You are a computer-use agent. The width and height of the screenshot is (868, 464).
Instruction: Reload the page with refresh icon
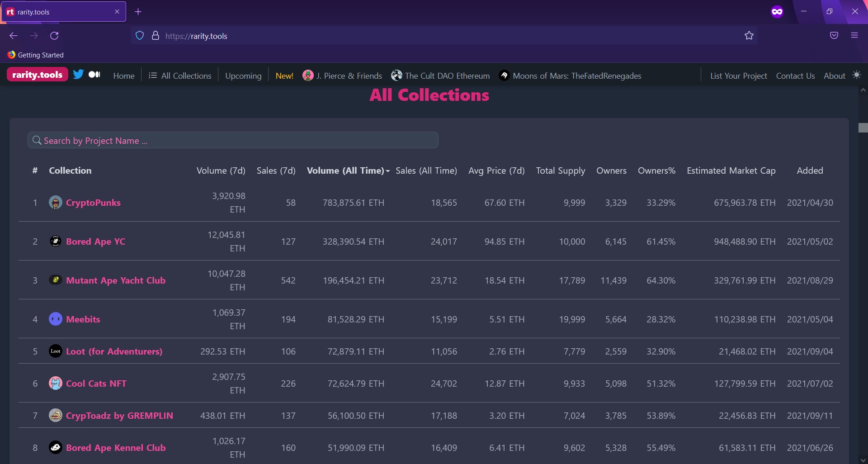coord(54,36)
